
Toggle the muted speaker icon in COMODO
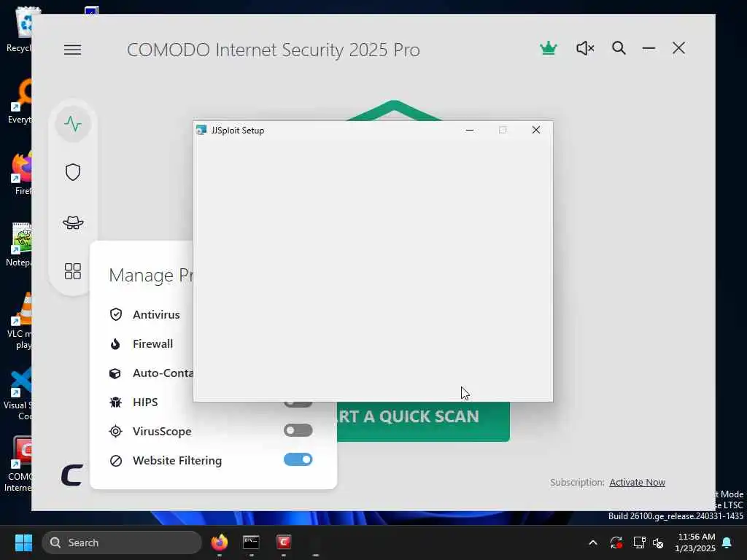click(x=585, y=48)
